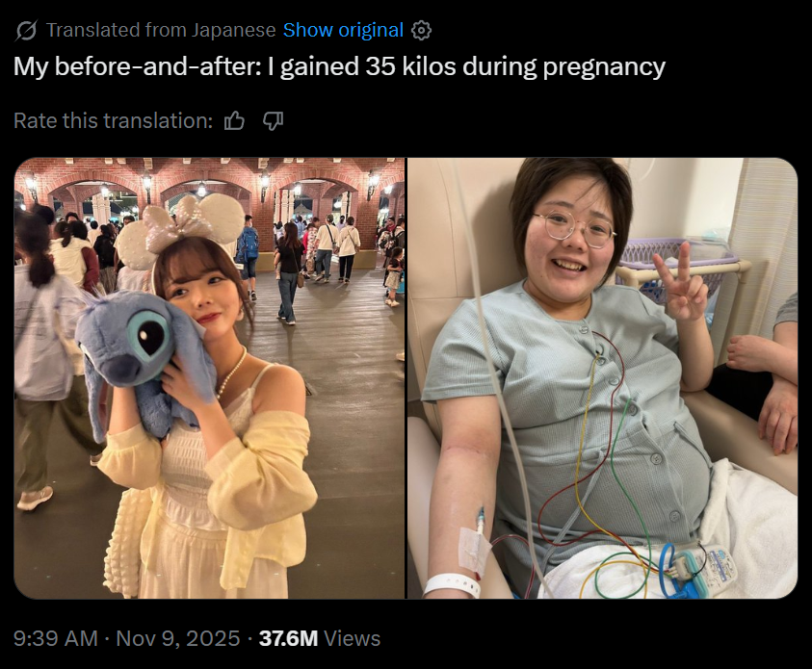
Task: Click the "Rate this translation:" label
Action: (x=113, y=121)
